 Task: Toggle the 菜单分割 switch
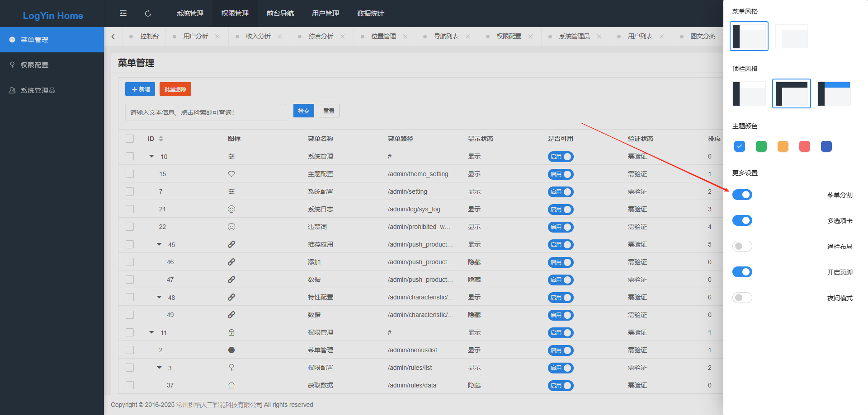[742, 195]
